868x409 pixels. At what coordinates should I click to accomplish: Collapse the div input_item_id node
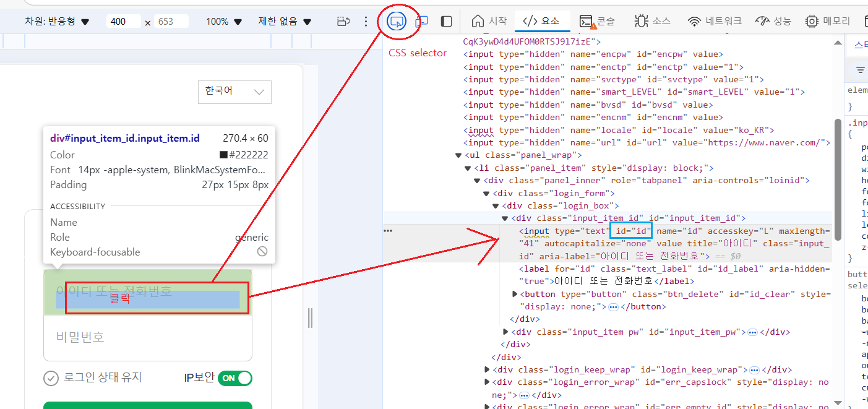(505, 218)
